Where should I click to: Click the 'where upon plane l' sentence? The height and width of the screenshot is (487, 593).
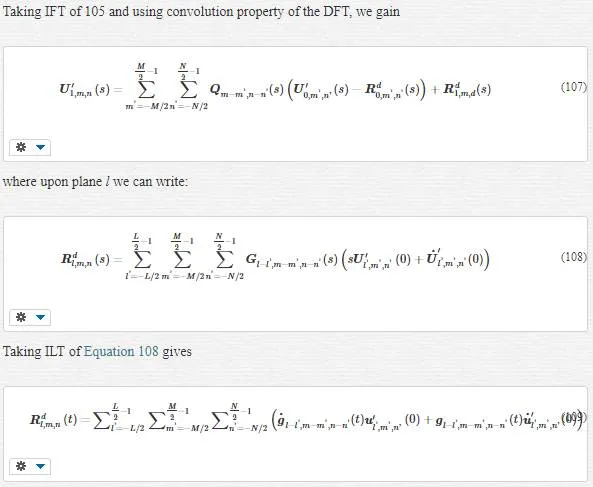[x=95, y=181]
